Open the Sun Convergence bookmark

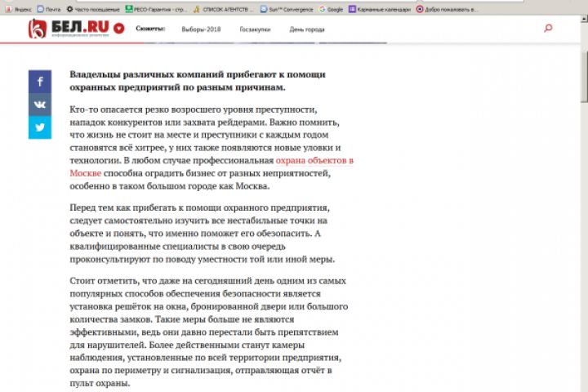[287, 9]
